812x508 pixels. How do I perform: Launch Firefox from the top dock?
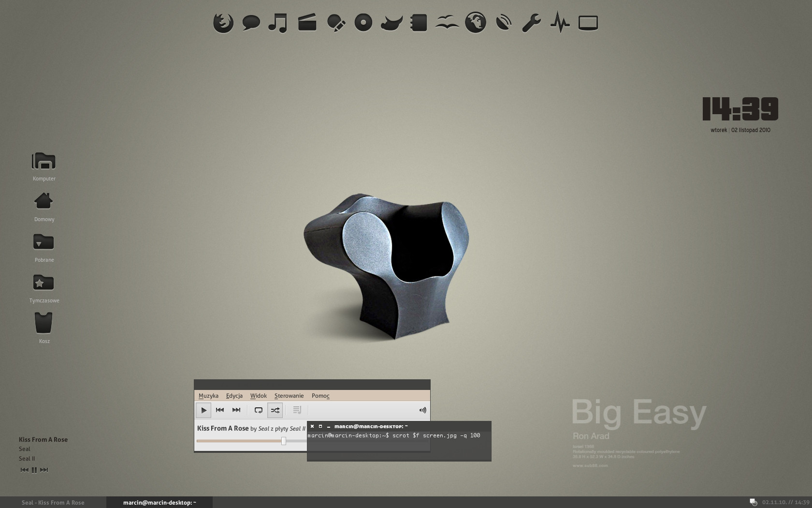(x=223, y=23)
